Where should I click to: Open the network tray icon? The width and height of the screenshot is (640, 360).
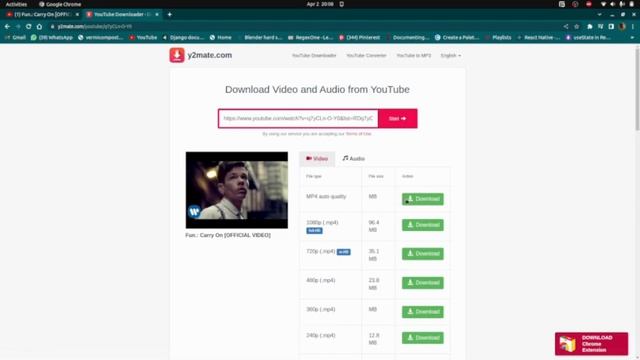point(603,4)
